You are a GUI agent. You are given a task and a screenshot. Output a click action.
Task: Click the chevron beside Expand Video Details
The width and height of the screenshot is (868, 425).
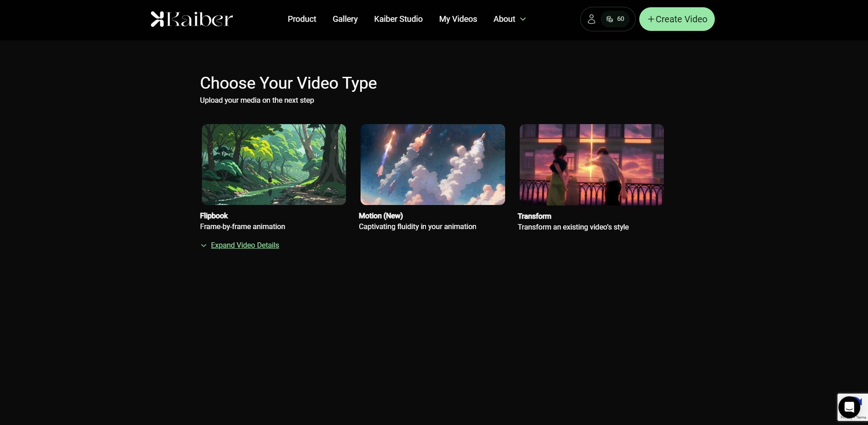click(204, 245)
